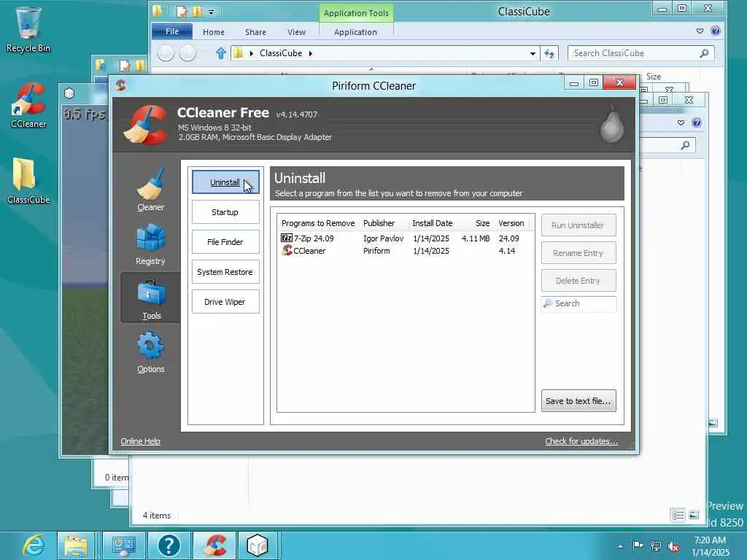Open the Home ribbon tab
The width and height of the screenshot is (747, 560).
pyautogui.click(x=214, y=32)
